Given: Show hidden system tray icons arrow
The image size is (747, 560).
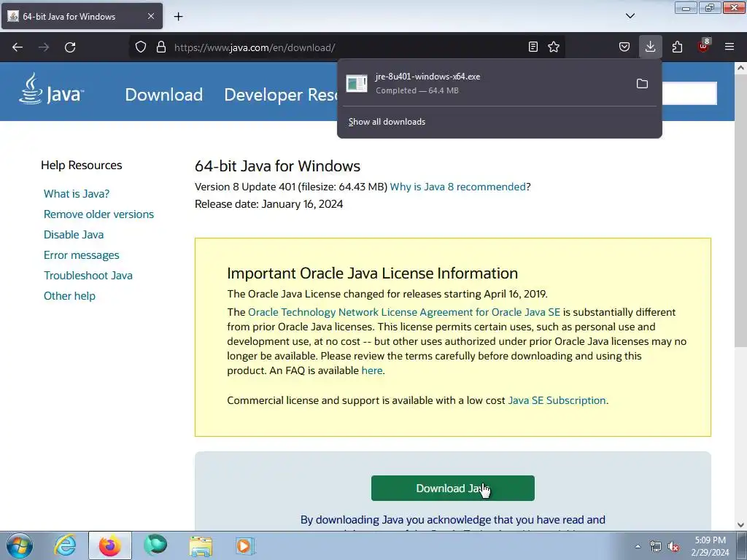Looking at the screenshot, I should tap(638, 546).
